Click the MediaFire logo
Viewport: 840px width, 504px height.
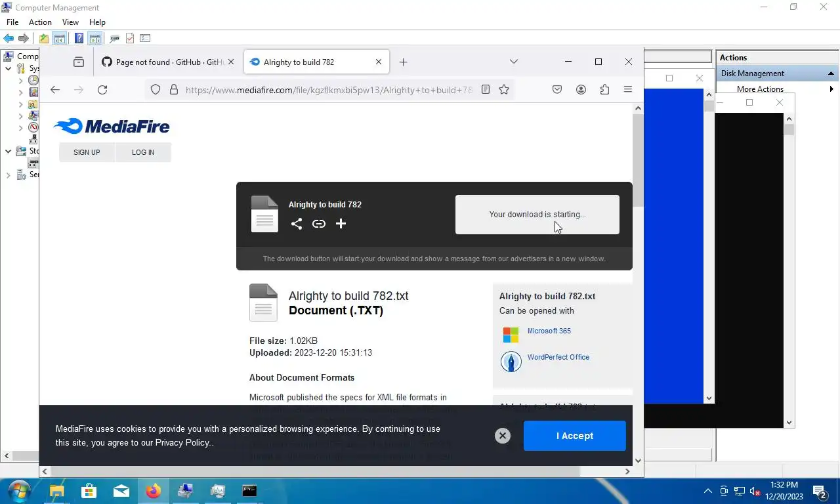click(112, 126)
